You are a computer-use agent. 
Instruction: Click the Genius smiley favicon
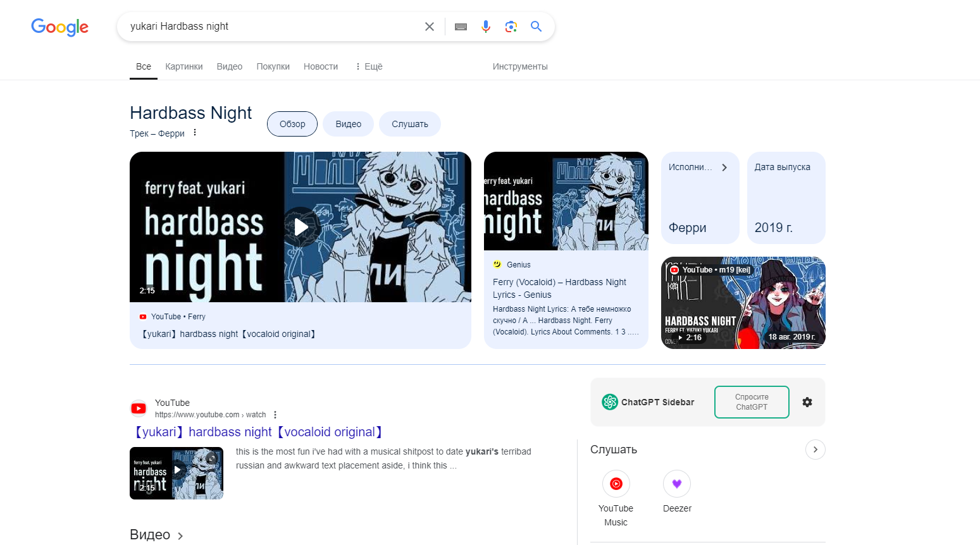coord(497,264)
